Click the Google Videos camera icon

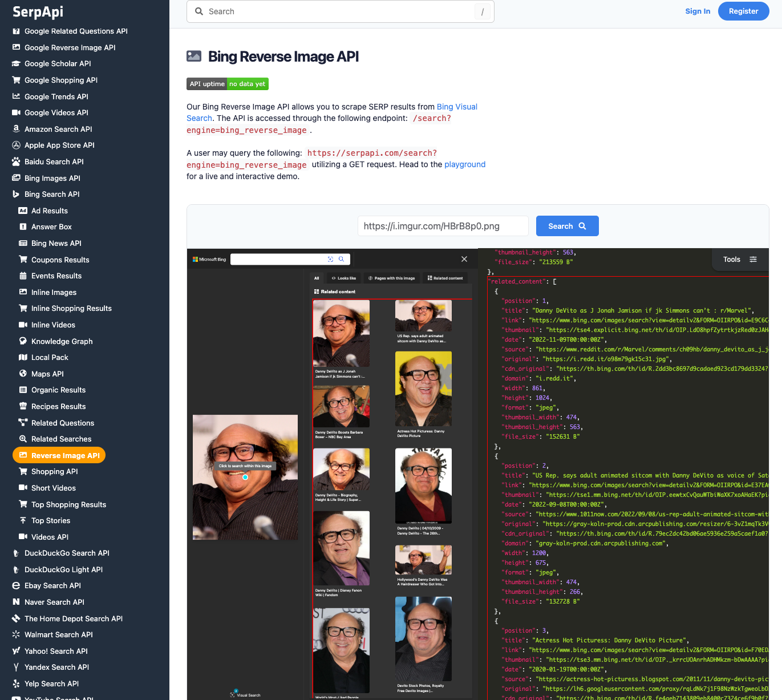(16, 113)
